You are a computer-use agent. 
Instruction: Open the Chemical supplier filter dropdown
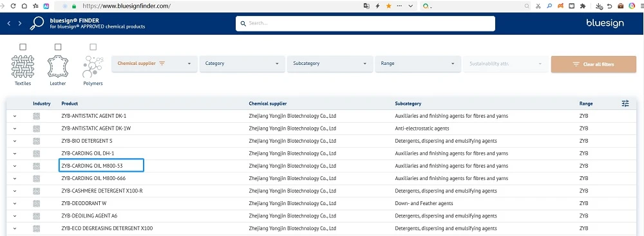tap(154, 64)
